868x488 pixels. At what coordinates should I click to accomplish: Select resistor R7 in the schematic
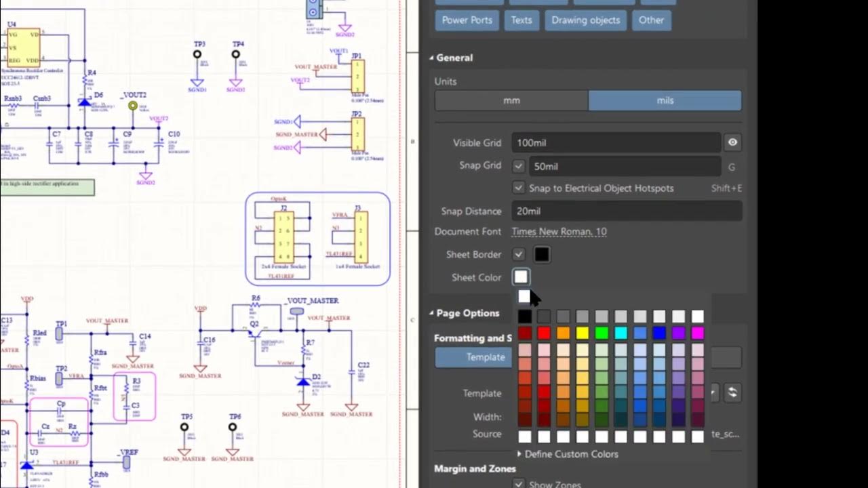[x=303, y=352]
